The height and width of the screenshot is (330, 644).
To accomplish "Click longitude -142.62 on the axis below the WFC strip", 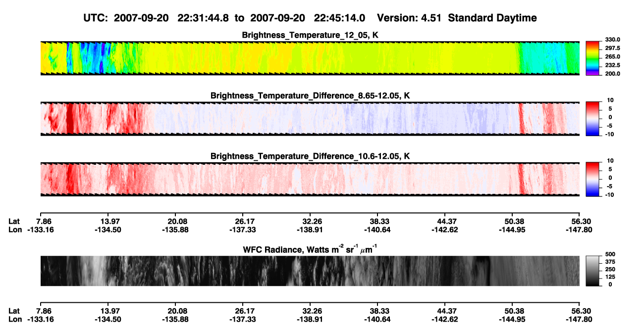I will pyautogui.click(x=444, y=319).
